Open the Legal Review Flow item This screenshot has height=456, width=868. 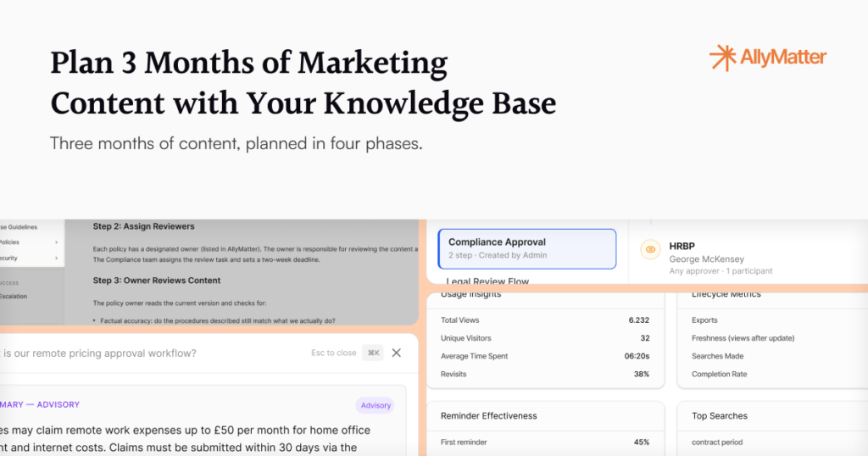(487, 281)
